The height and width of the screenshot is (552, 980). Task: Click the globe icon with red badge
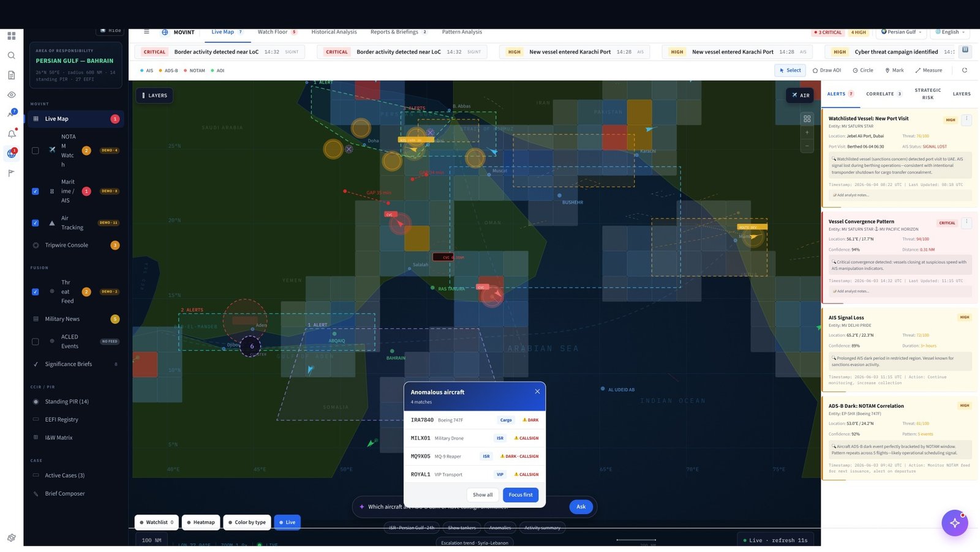[11, 154]
